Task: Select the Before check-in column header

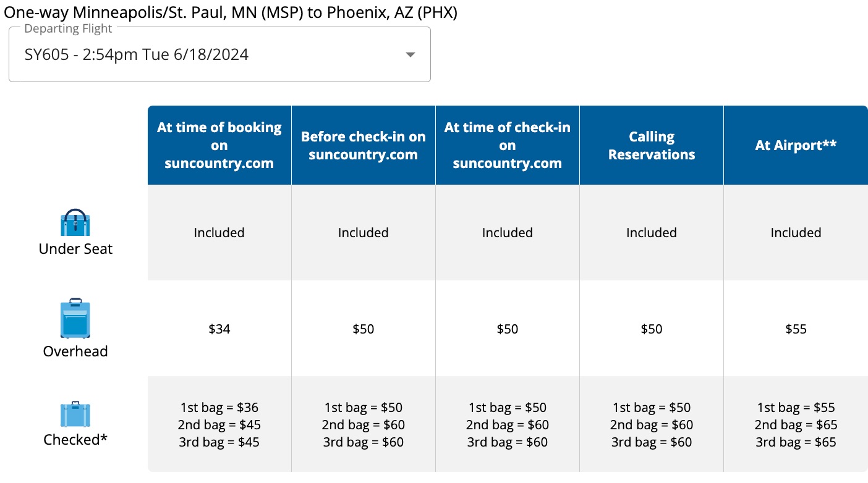Action: click(363, 145)
